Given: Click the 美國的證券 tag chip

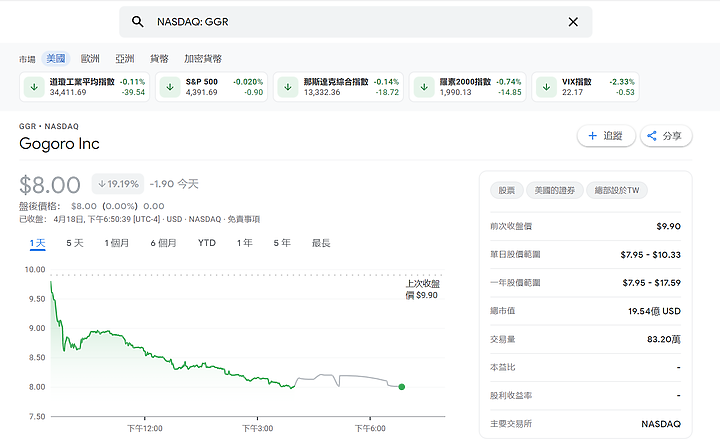Looking at the screenshot, I should [x=555, y=190].
